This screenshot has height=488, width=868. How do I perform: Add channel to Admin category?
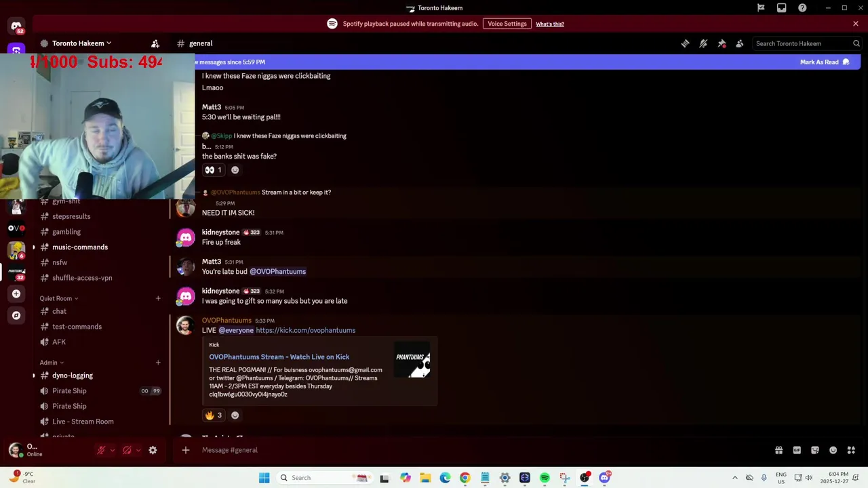pos(158,363)
